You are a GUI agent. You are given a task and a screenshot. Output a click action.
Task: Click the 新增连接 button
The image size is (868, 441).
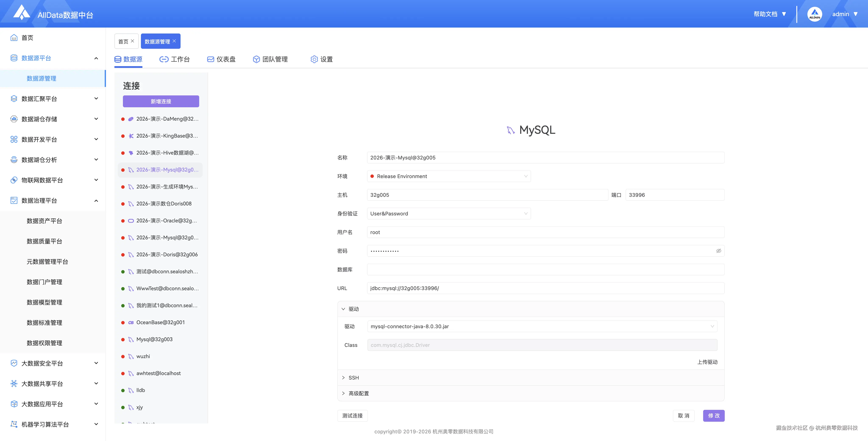161,101
